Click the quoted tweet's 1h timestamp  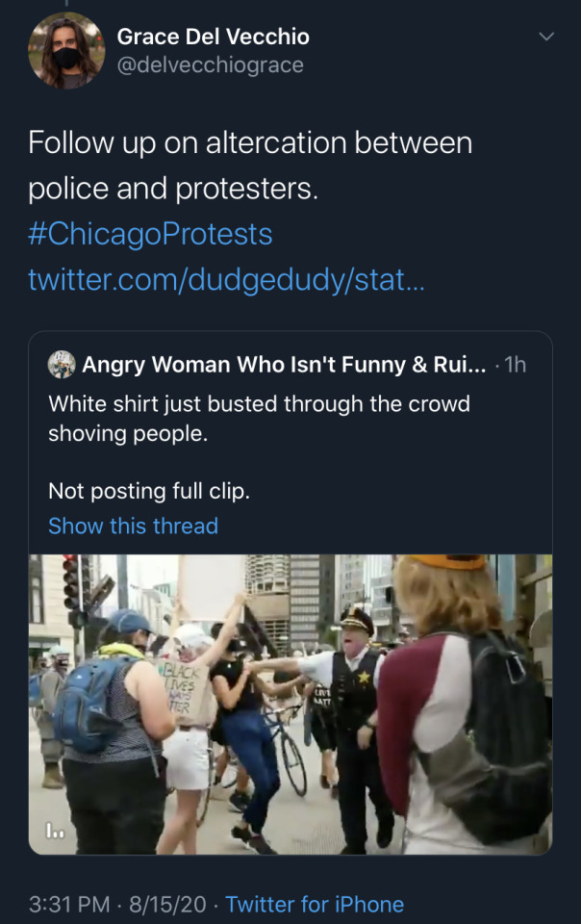[515, 366]
